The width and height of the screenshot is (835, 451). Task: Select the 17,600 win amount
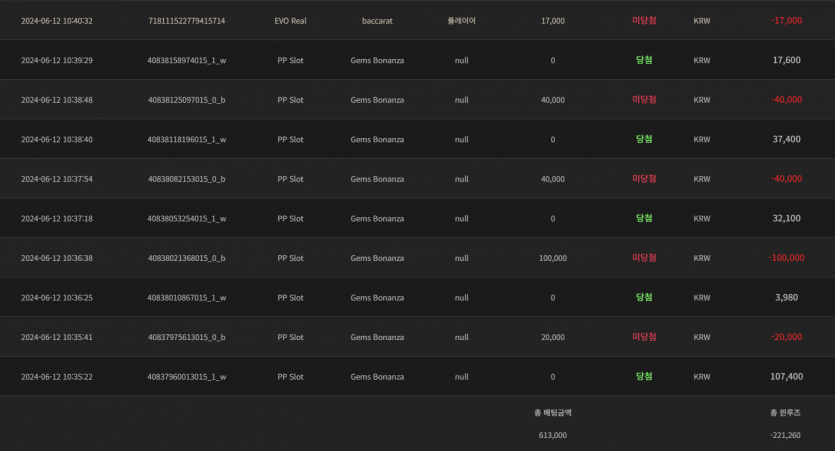coord(786,60)
